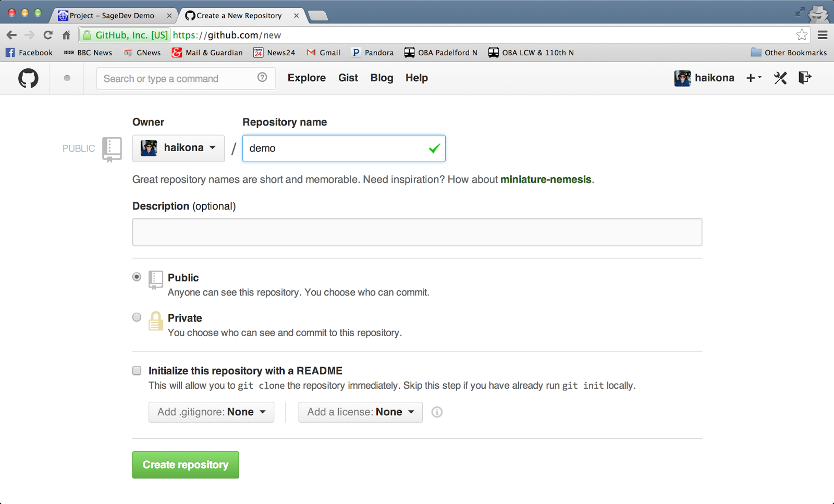Click the sign out icon
The image size is (834, 504).
coord(805,78)
